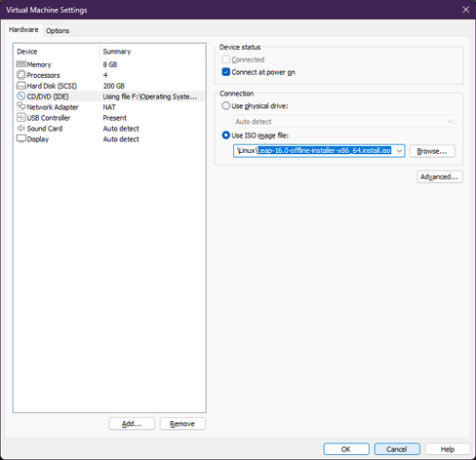Click the Processors chip icon
The width and height of the screenshot is (476, 460).
click(x=20, y=75)
